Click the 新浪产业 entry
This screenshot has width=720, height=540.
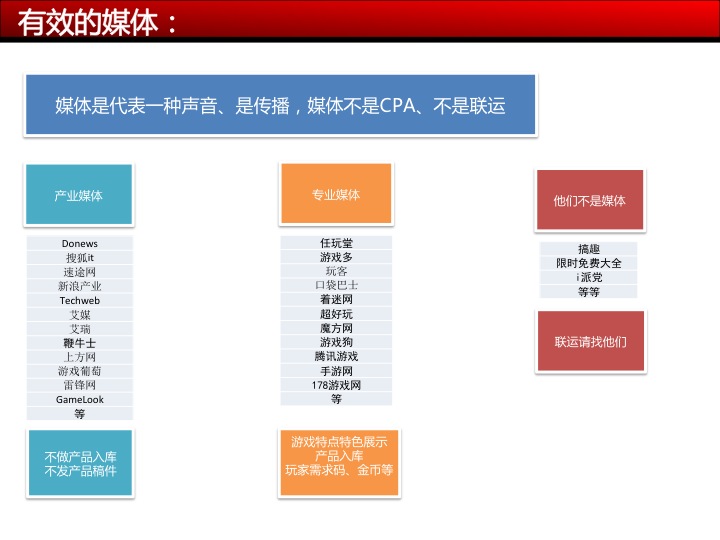coord(80,286)
